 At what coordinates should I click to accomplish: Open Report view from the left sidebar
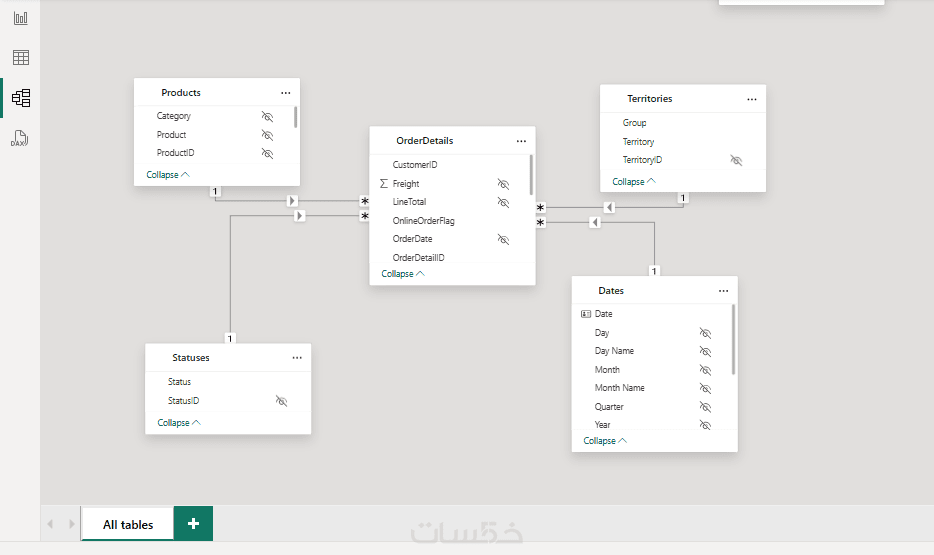[20, 18]
